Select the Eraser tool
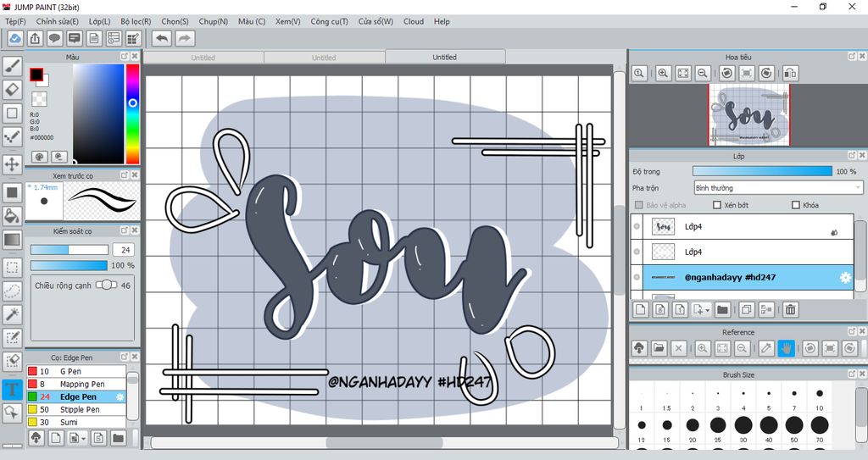The width and height of the screenshot is (868, 460). click(x=12, y=89)
